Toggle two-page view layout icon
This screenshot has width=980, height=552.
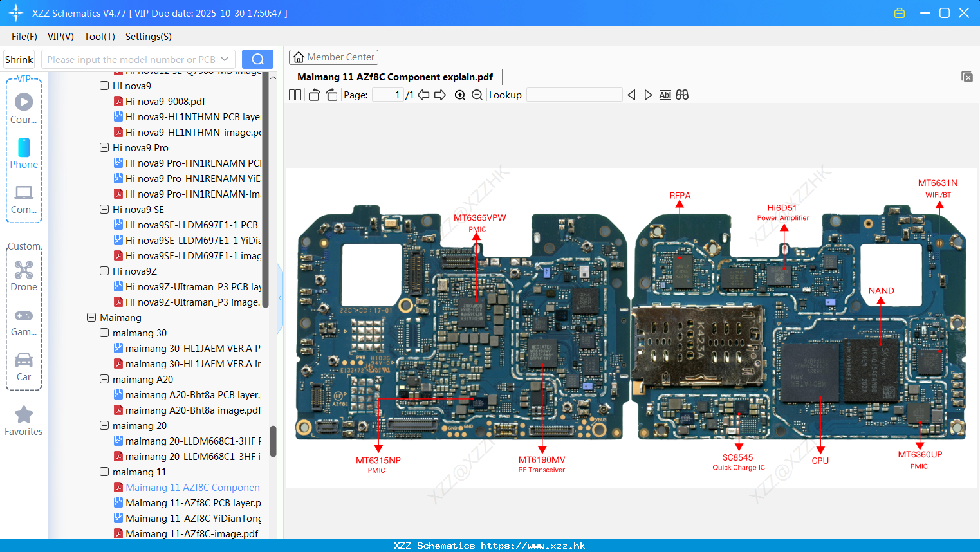point(295,95)
